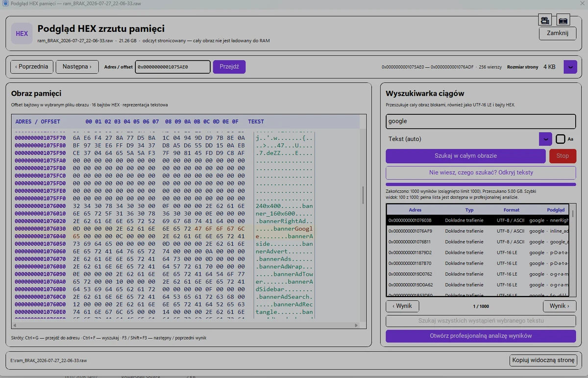Open the professional results analysis button
Screen dimensions: 588x378
481,336
